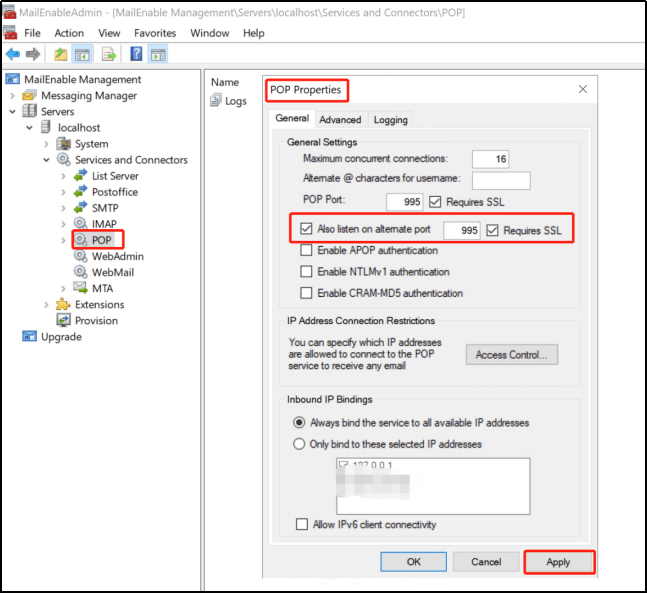Image resolution: width=647 pixels, height=593 pixels.
Task: Expand the MTA tree node
Action: [63, 288]
